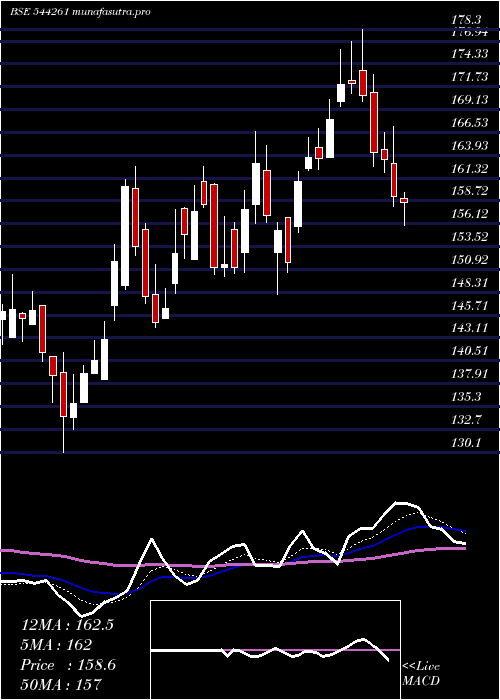Screen dimensions: 500x700
Task: Click the 5MA : 162 readout
Action: tap(56, 645)
